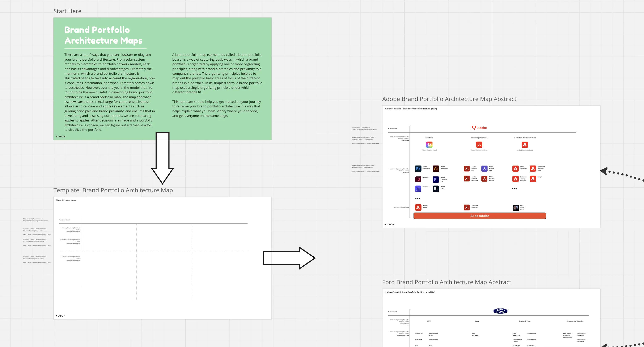Click Adobe Brand Portfolio Architecture Map Abstract title
Image resolution: width=644 pixels, height=347 pixels.
coord(449,99)
